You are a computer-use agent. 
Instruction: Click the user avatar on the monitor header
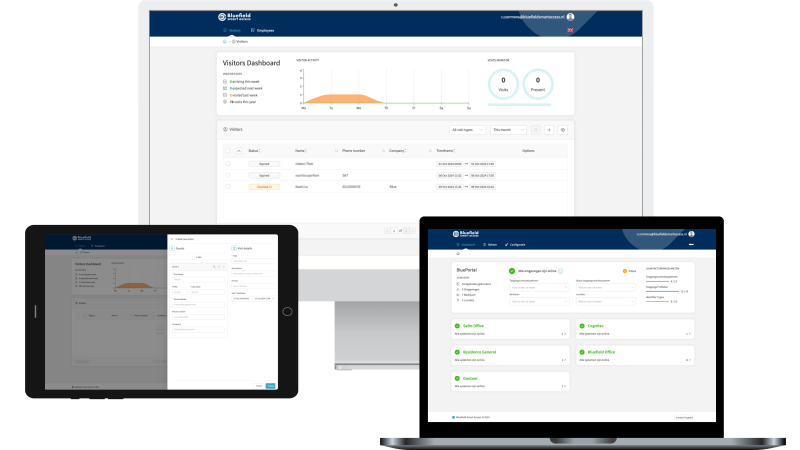[570, 17]
